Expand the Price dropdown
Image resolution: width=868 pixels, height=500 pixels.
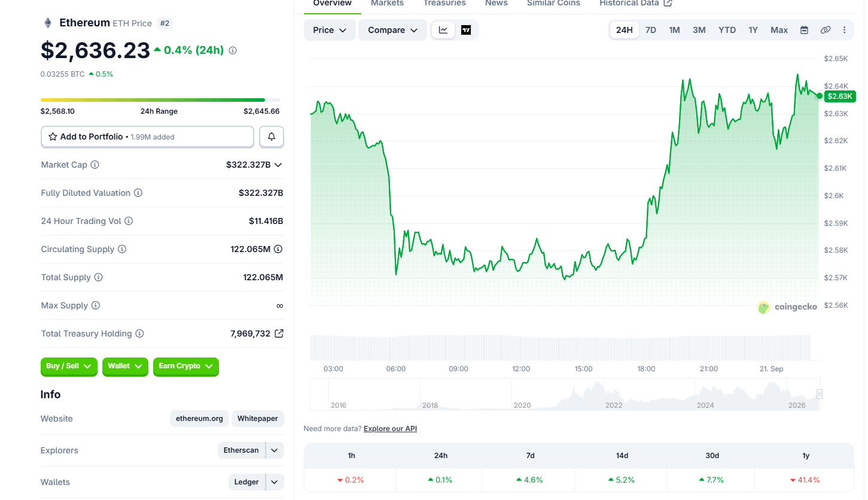[x=330, y=30]
